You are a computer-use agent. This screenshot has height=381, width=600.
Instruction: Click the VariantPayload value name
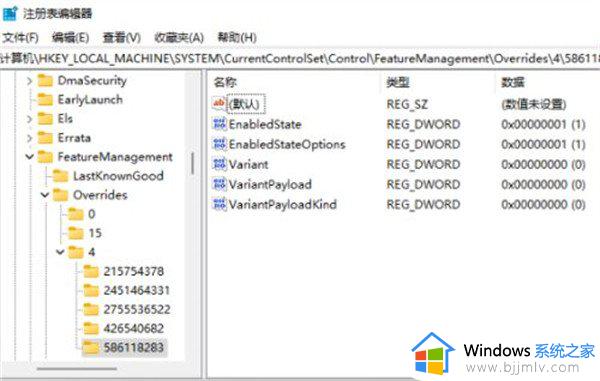270,184
